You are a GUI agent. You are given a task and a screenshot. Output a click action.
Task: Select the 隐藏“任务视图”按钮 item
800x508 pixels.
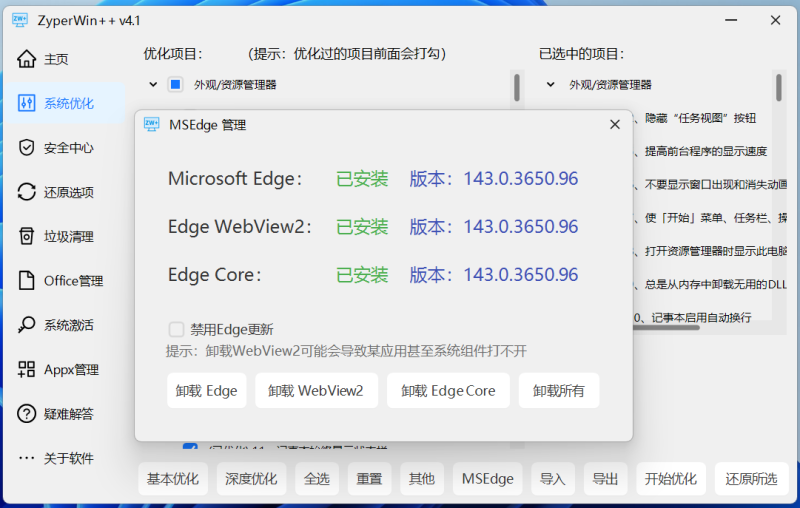(x=700, y=118)
